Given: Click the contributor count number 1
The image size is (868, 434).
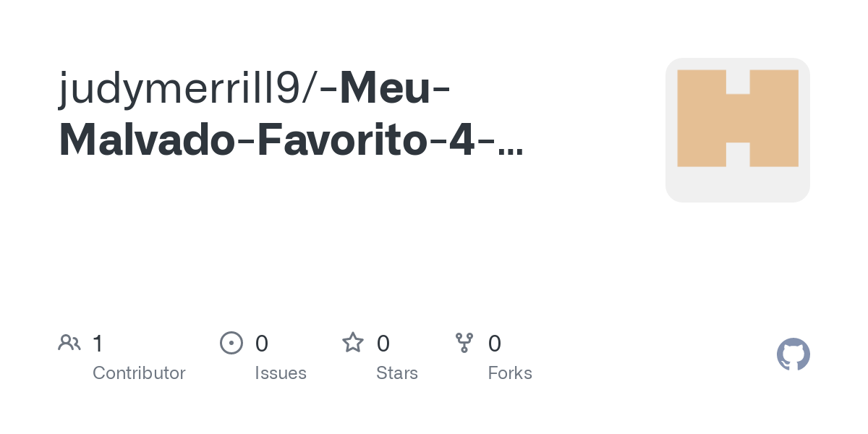Looking at the screenshot, I should [98, 344].
